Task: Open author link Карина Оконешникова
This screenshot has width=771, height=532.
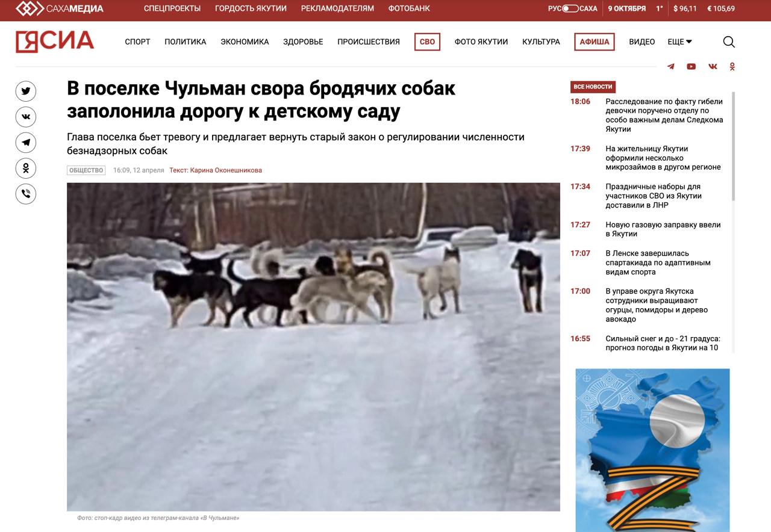Action: (226, 170)
